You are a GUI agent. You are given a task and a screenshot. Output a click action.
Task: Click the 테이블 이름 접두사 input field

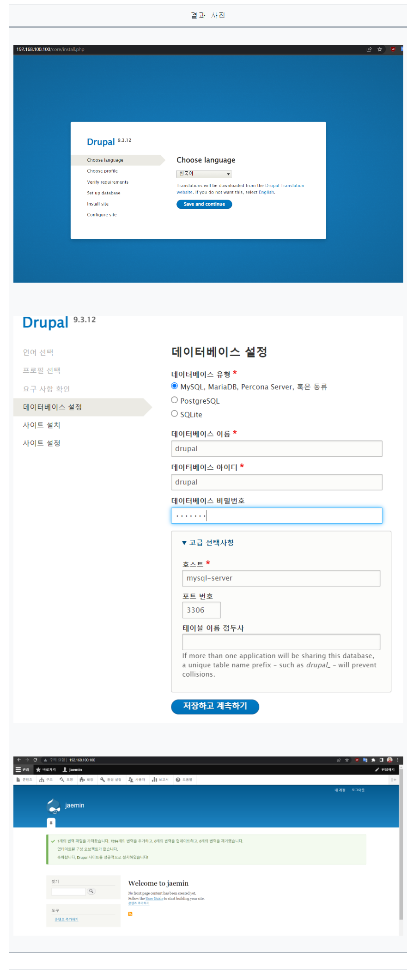[281, 642]
